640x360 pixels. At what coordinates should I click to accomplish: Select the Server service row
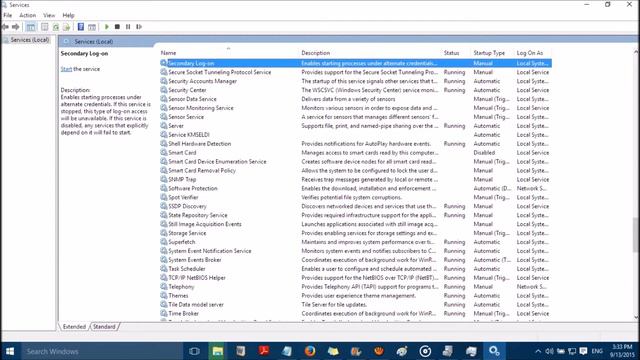[355, 126]
